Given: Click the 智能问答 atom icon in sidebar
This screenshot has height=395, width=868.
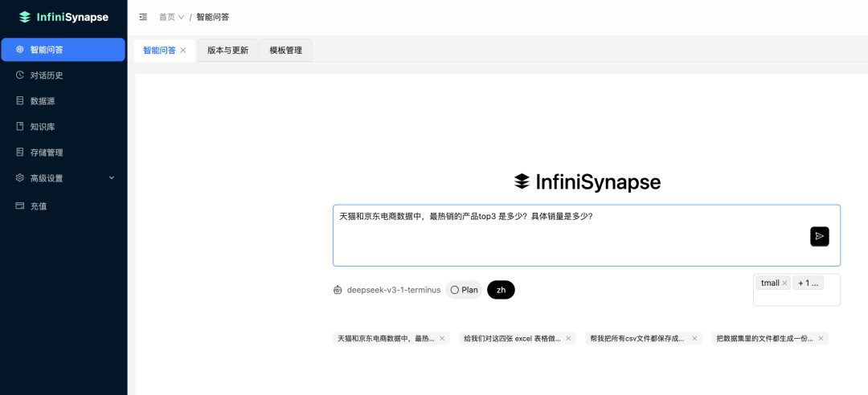Looking at the screenshot, I should [x=20, y=50].
